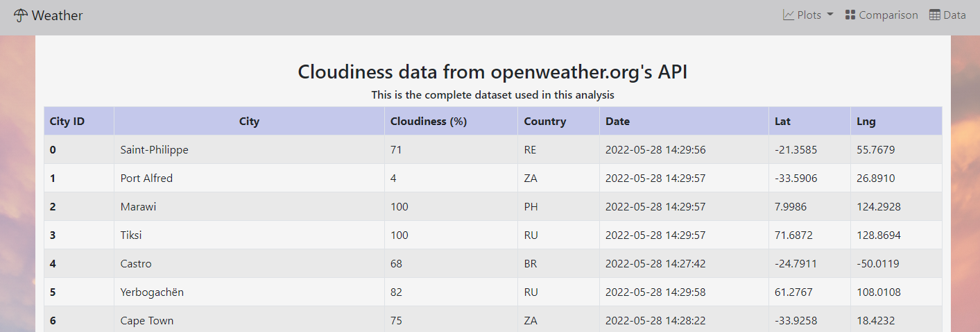The width and height of the screenshot is (980, 332).
Task: Select the Port Alfred city cell
Action: pyautogui.click(x=249, y=178)
